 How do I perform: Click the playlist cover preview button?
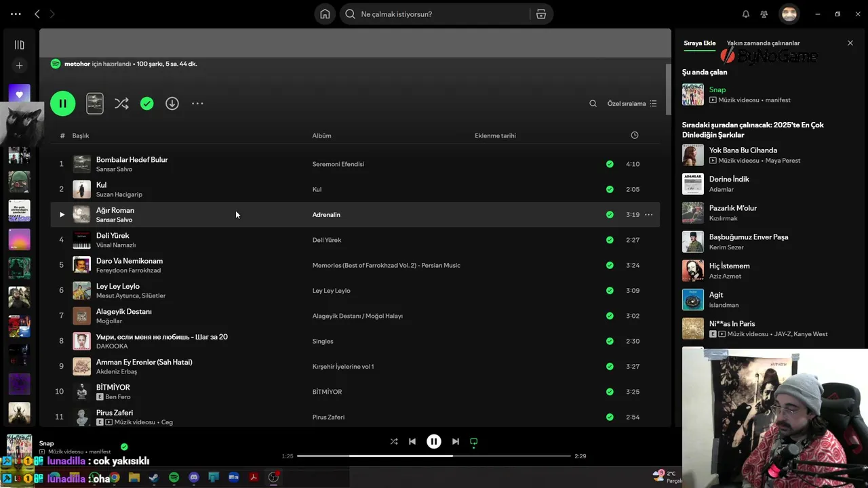pyautogui.click(x=95, y=104)
